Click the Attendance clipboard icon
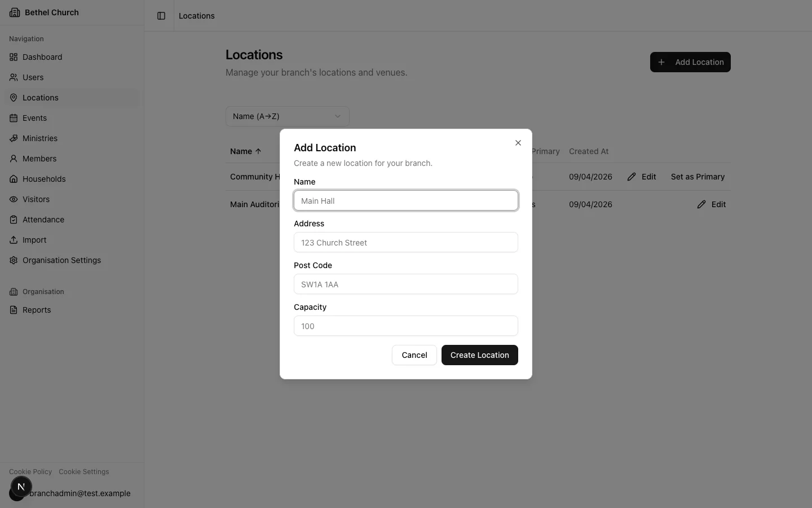 coord(14,220)
